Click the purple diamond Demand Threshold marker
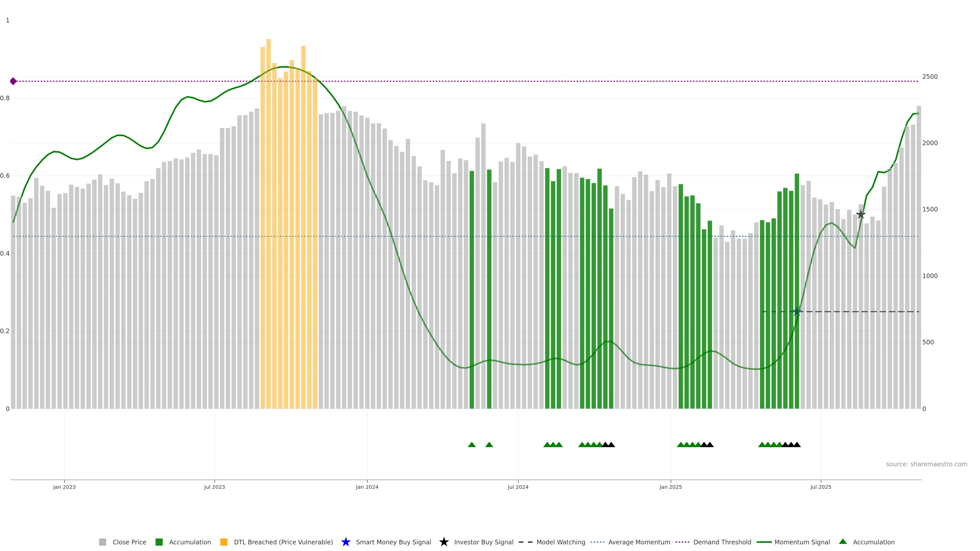This screenshot has width=980, height=551. click(x=13, y=81)
